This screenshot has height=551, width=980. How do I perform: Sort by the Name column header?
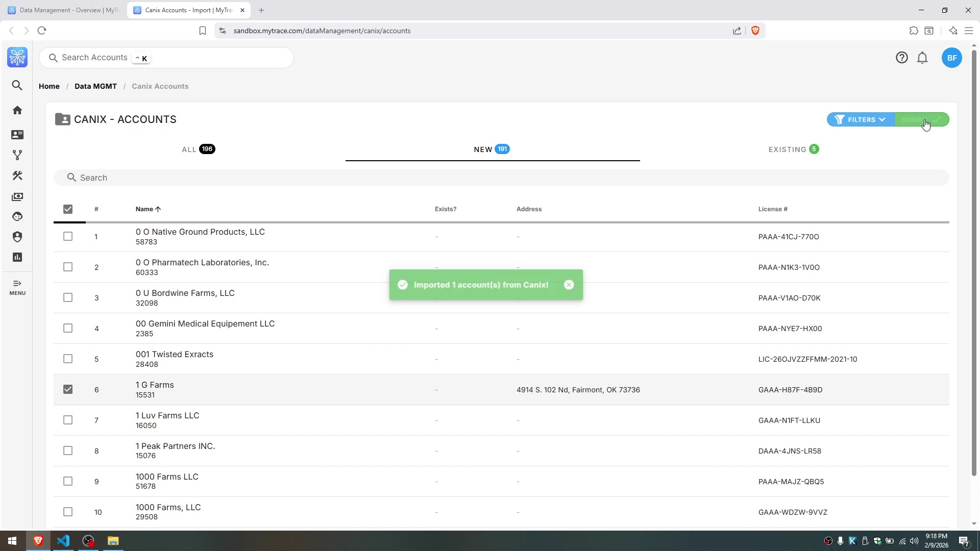(x=144, y=209)
